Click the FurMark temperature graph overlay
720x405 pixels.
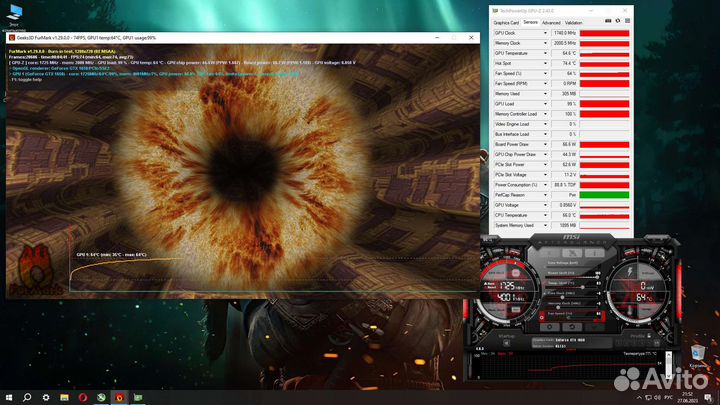click(274, 273)
